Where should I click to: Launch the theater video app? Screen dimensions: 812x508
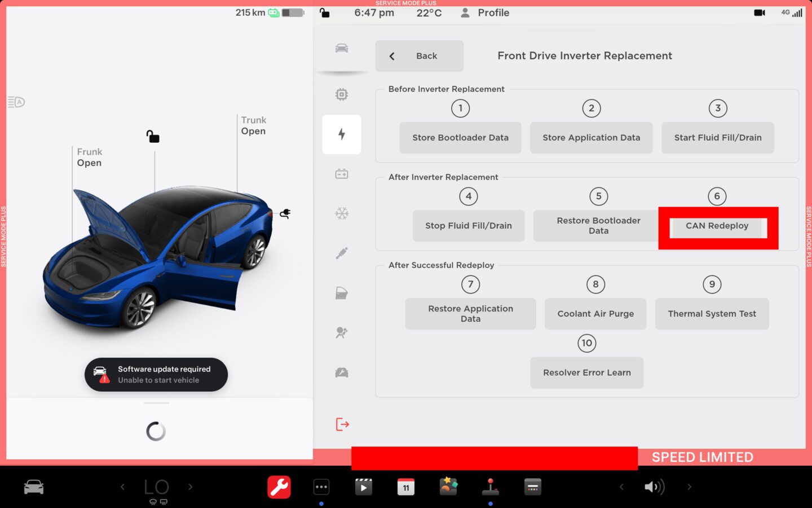coord(363,487)
